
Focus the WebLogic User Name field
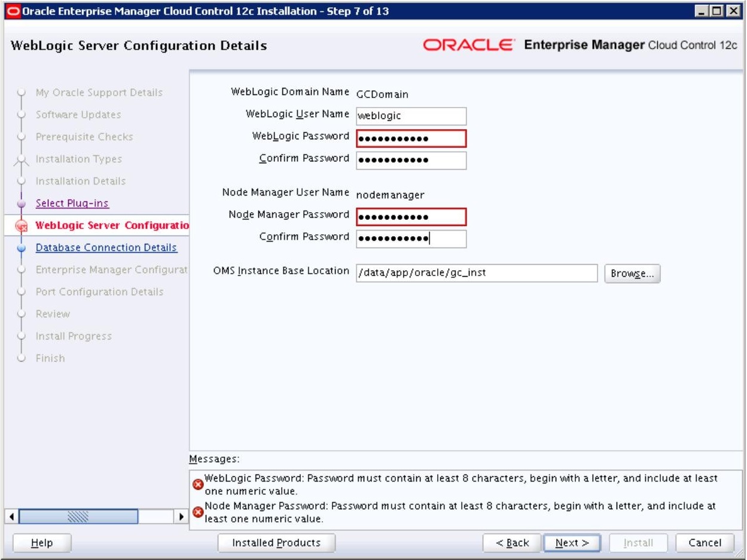coord(411,116)
